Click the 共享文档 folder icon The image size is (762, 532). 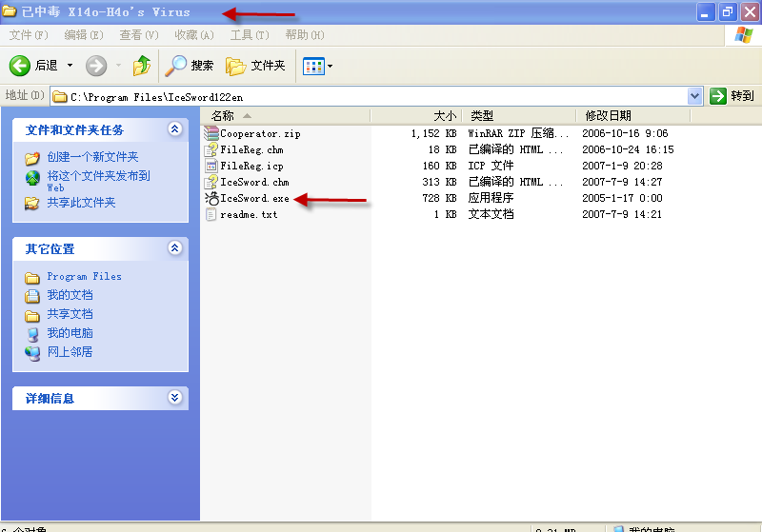32,316
